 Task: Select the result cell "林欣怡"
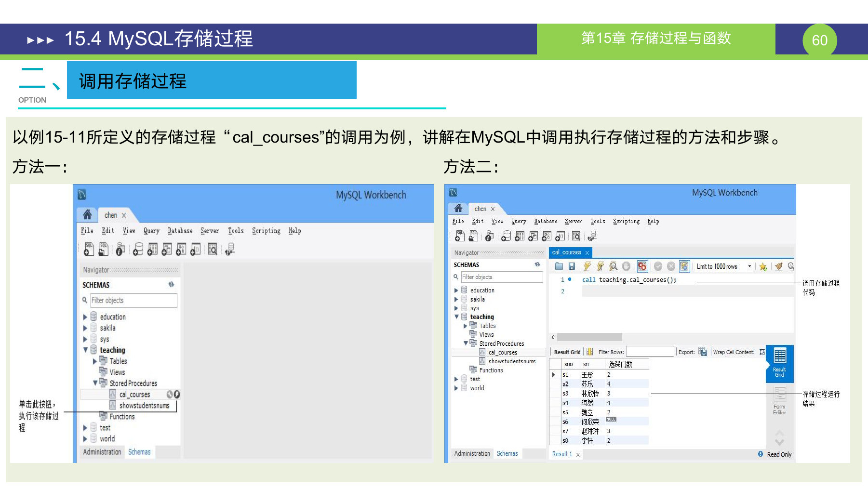pyautogui.click(x=590, y=394)
